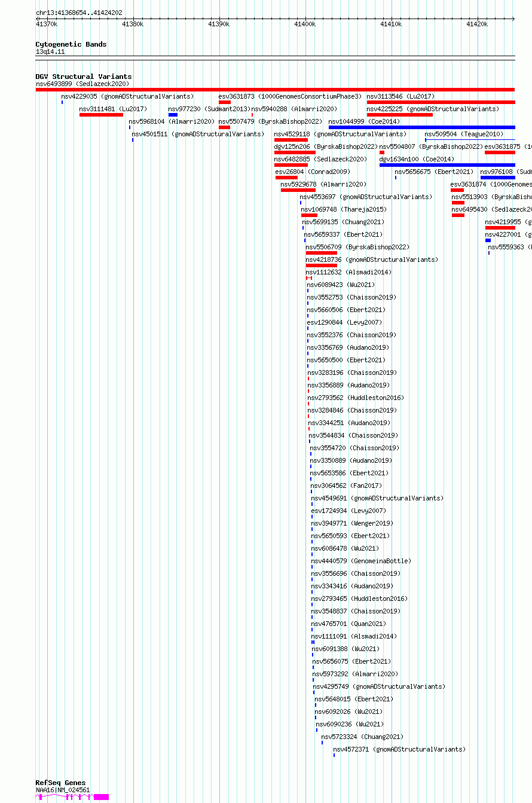This screenshot has height=803, width=532.
Task: Open nsv3344251 (Audano2019) label
Action: [349, 423]
